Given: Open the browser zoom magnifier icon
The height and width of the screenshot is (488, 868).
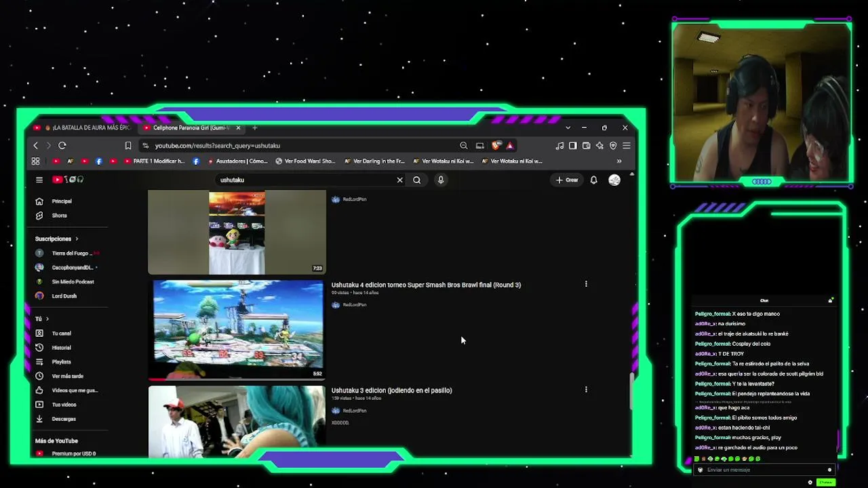Looking at the screenshot, I should tap(464, 146).
